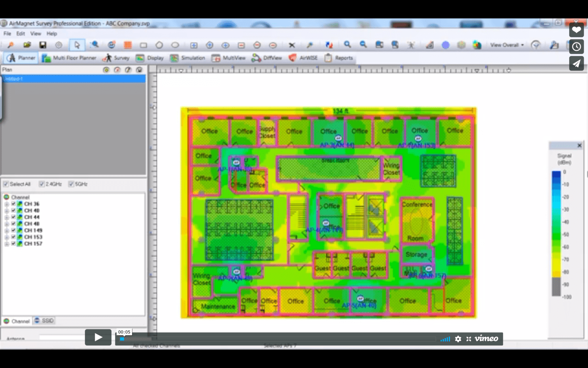588x368 pixels.
Task: Expand the CH 36 tree item
Action: pyautogui.click(x=7, y=204)
